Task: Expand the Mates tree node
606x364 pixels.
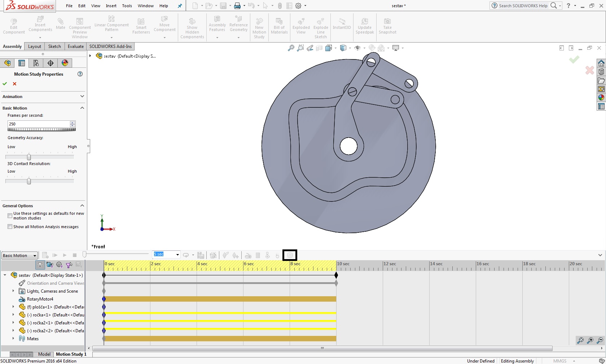Action: coord(13,338)
